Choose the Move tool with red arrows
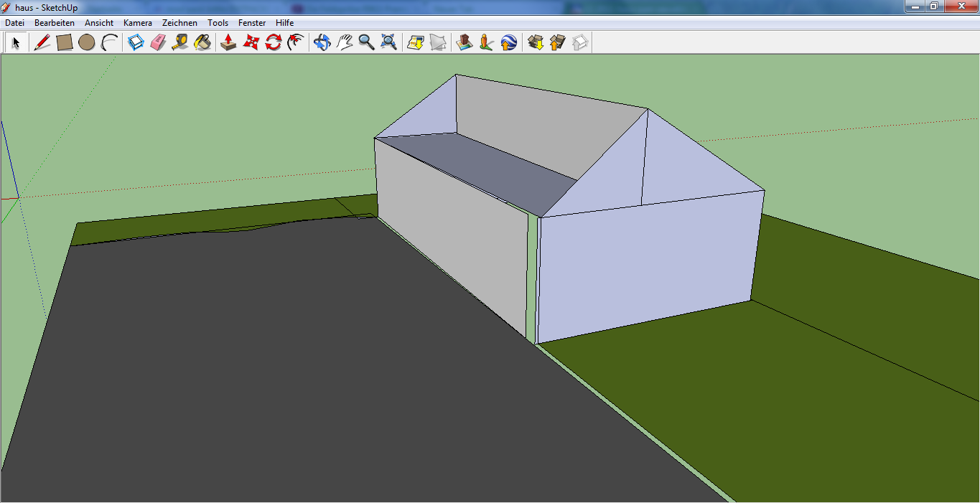Viewport: 980px width, 503px height. pos(251,42)
